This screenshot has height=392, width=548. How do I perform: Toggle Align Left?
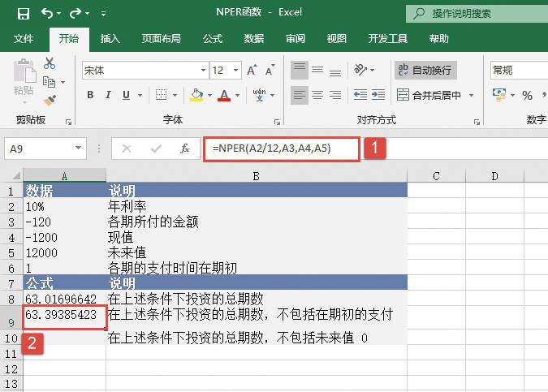[x=300, y=95]
